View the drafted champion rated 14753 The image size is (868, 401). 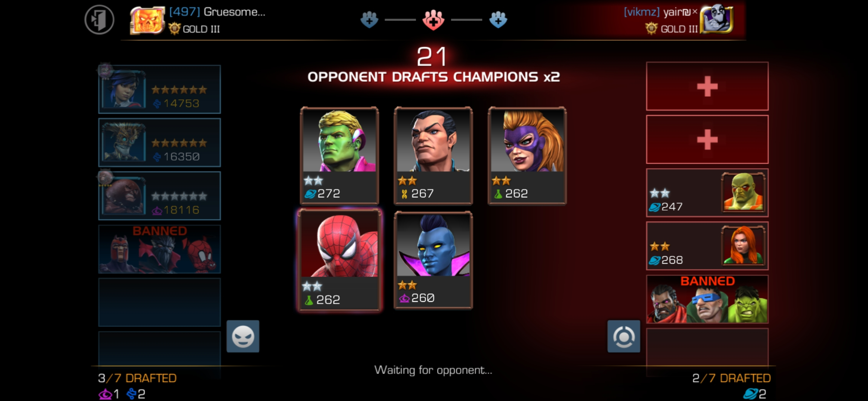pos(160,89)
